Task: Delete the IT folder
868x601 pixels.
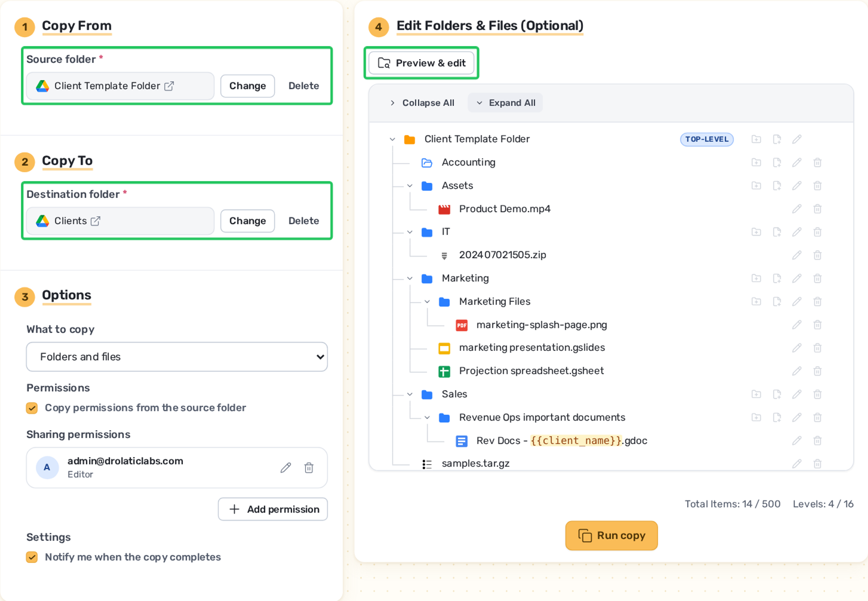Action: pos(818,232)
